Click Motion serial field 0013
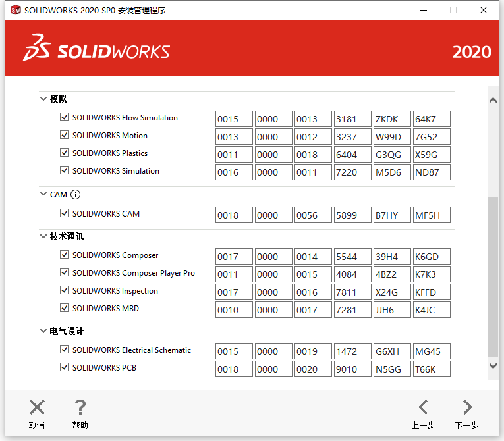 234,136
